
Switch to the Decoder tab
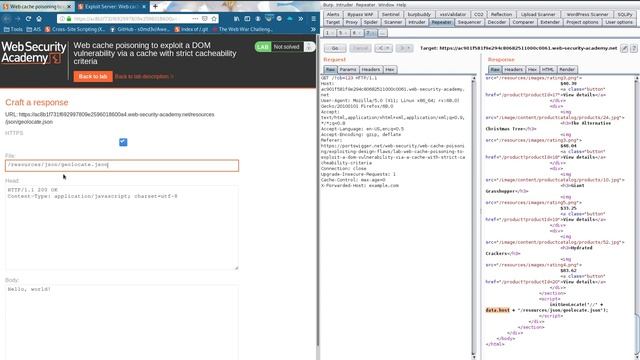pos(497,22)
